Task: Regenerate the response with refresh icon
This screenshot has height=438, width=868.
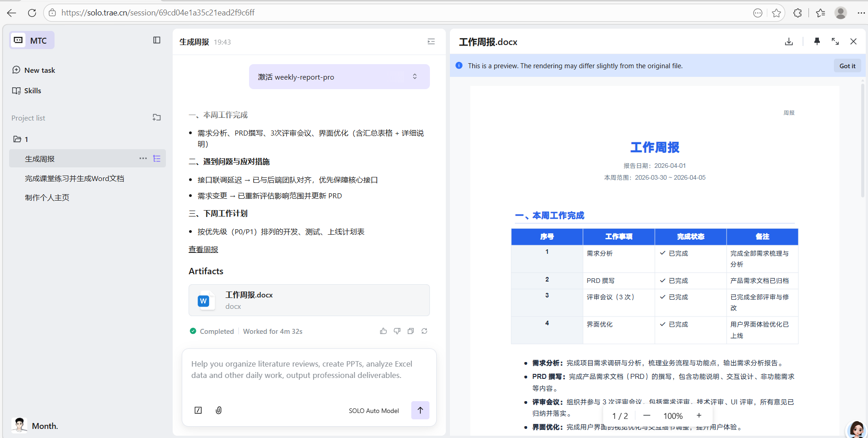Action: [x=424, y=331]
